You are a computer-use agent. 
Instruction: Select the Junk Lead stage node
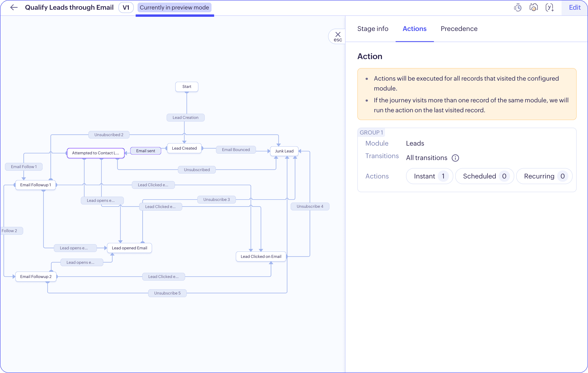tap(284, 151)
